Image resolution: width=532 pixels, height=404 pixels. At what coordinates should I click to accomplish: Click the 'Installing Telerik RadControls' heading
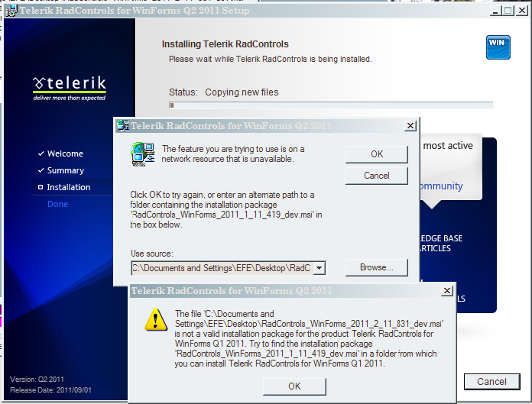coord(225,44)
